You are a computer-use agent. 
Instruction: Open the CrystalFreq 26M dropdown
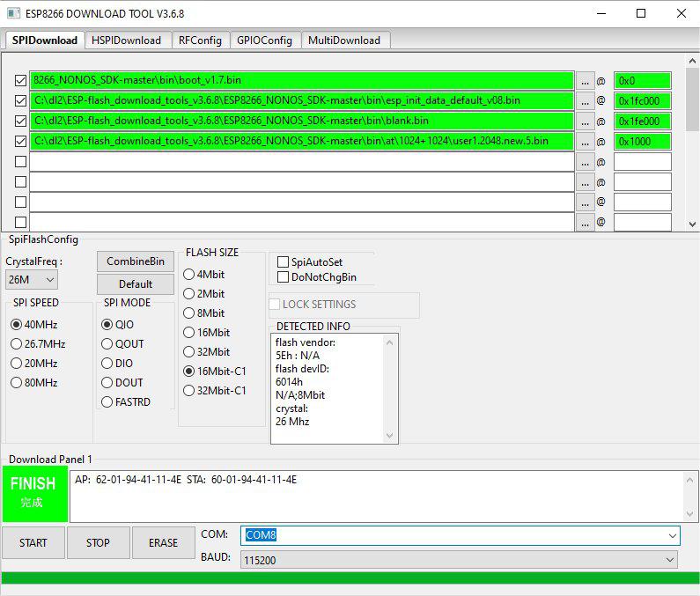coord(32,280)
